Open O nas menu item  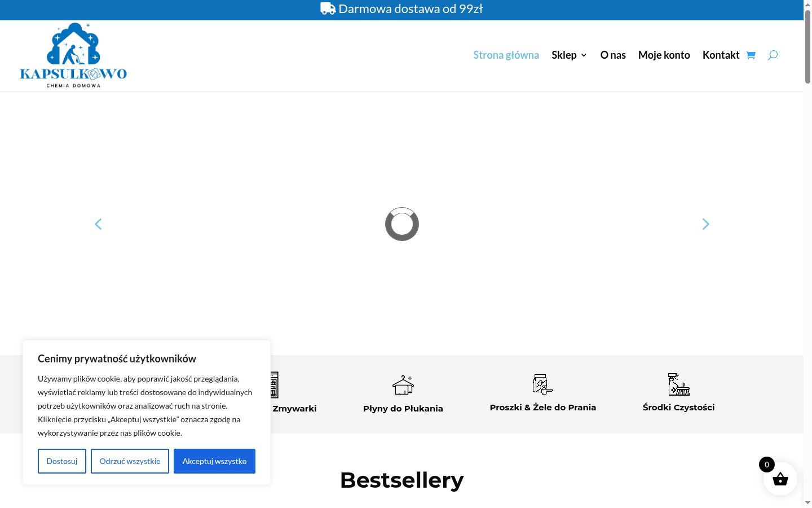[x=613, y=55]
